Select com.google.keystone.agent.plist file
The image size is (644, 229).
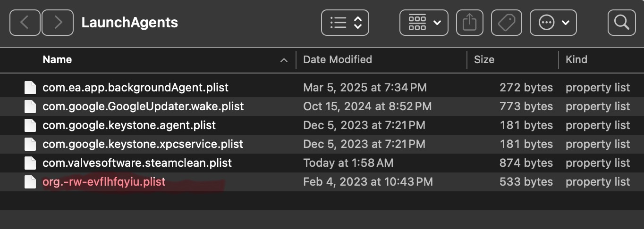pos(129,125)
